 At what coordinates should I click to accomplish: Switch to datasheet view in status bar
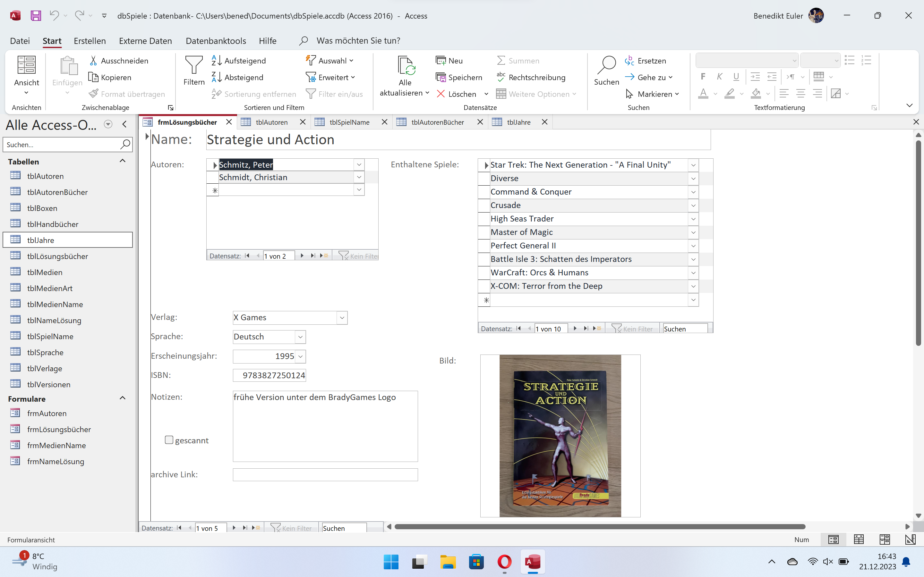coord(859,539)
